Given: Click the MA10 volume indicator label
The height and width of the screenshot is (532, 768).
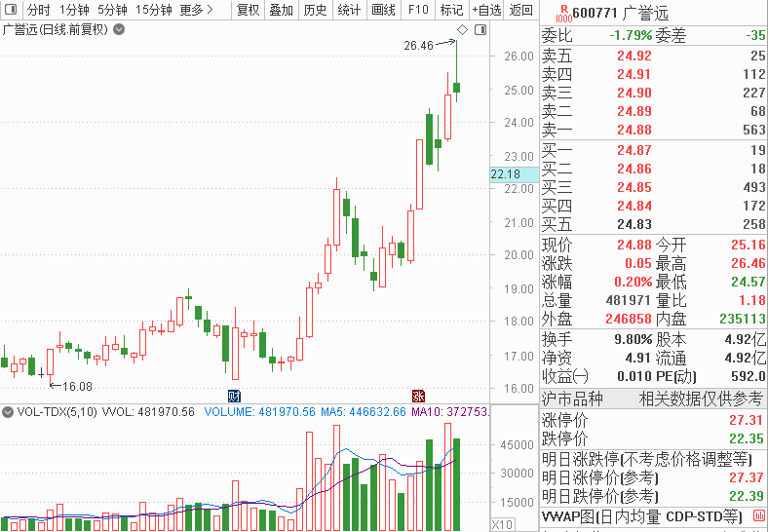Looking at the screenshot, I should tap(449, 412).
